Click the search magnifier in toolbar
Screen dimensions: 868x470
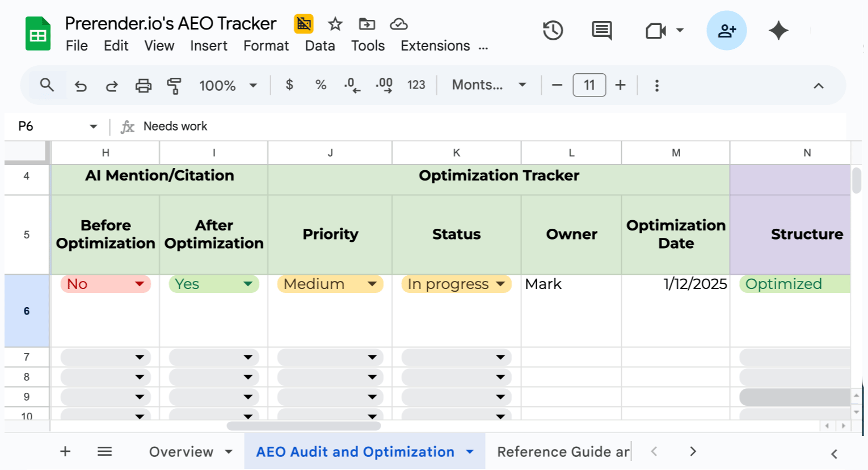(47, 85)
